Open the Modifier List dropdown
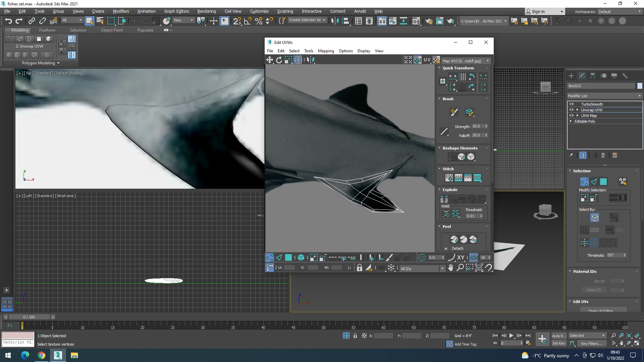Screen dimensions: 644x362 pos(605,96)
